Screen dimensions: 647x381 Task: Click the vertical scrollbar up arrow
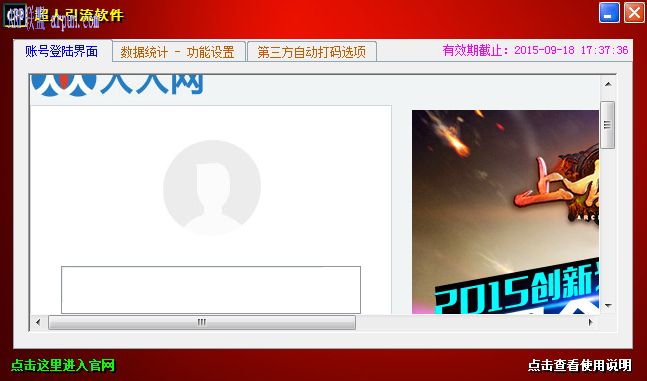(x=608, y=84)
